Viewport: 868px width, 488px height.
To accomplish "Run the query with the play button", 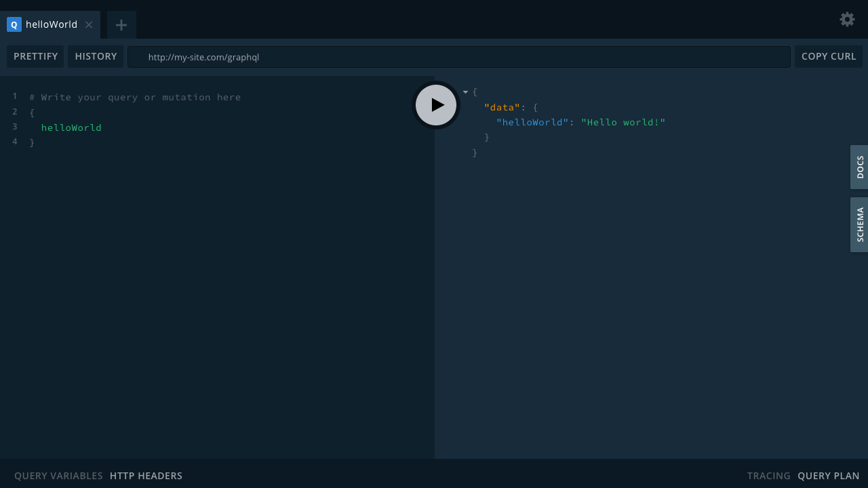I will [436, 105].
